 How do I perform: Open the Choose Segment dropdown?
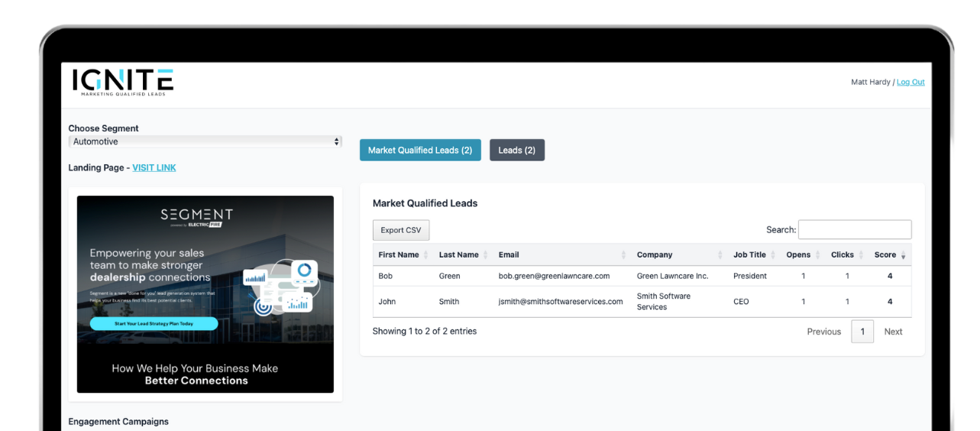point(205,142)
